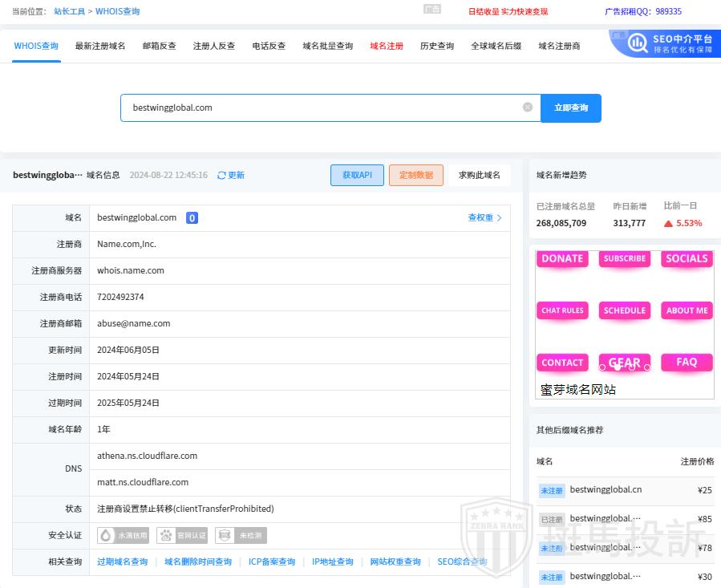Go to the 域名注册 tab

387,47
